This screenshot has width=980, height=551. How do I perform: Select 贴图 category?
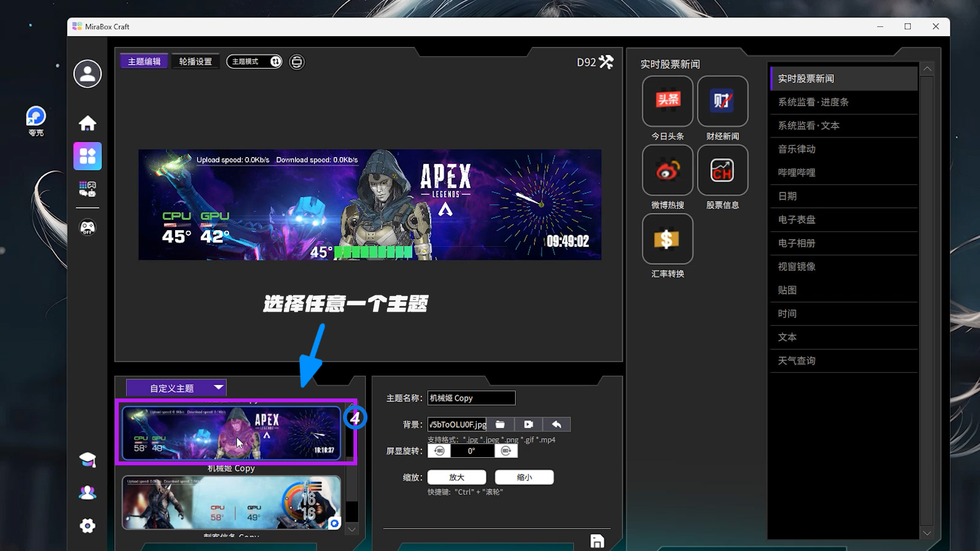(844, 290)
